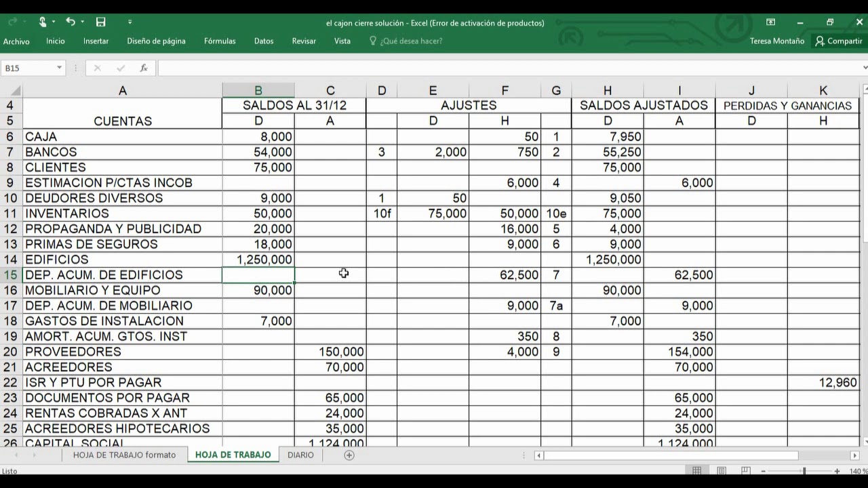This screenshot has width=868, height=488.
Task: Open the Fórmulas ribbon tab
Action: [220, 41]
